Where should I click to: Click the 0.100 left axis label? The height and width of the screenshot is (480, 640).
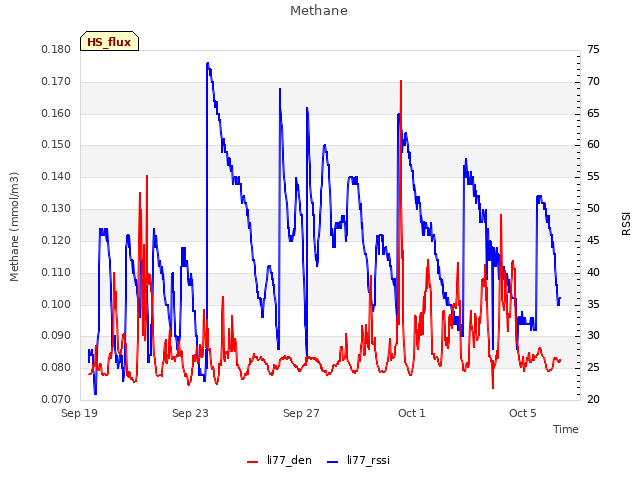pyautogui.click(x=56, y=304)
